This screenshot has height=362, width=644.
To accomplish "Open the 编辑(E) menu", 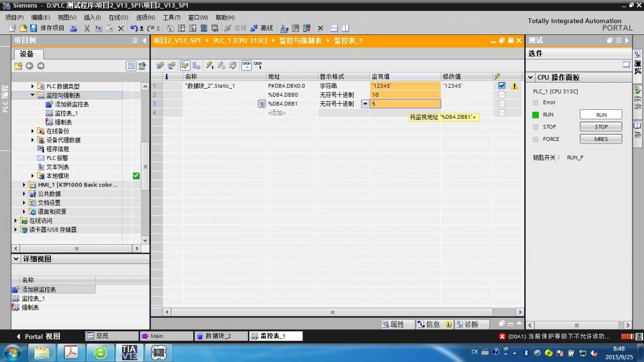I will [41, 17].
